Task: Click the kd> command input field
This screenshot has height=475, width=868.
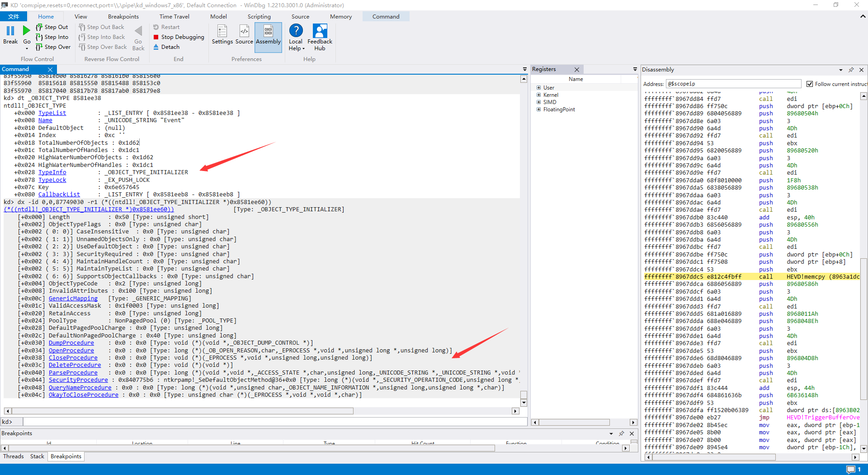Action: coord(275,422)
